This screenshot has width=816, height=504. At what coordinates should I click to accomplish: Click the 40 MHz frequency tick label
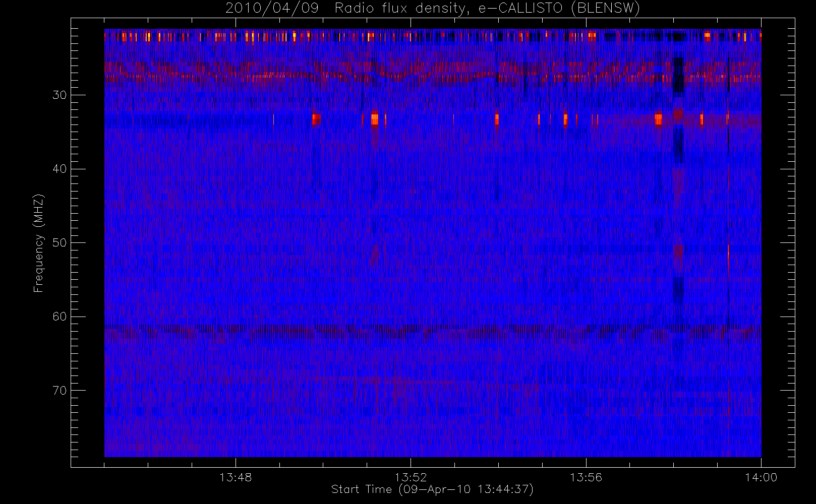point(60,169)
